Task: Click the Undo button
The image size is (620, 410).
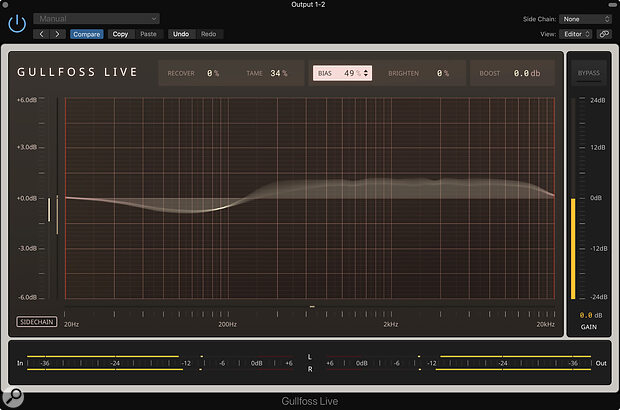Action: coord(181,34)
